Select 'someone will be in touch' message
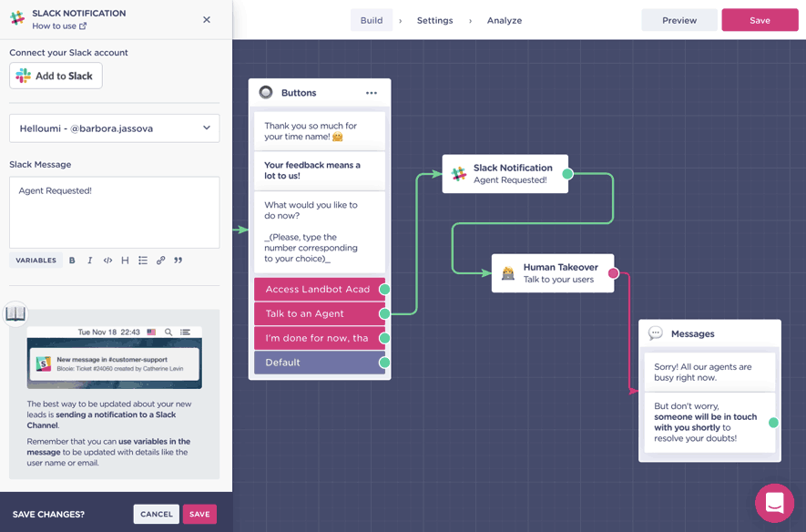 pos(709,423)
